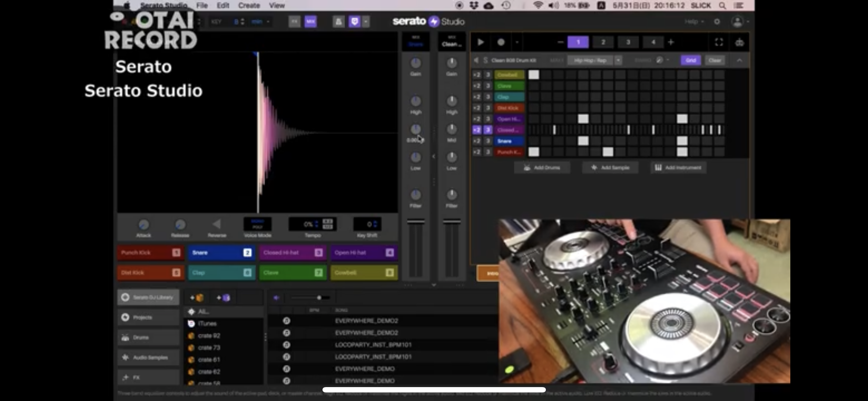
Task: Open dropdown next to purple shield icon
Action: coord(366,21)
